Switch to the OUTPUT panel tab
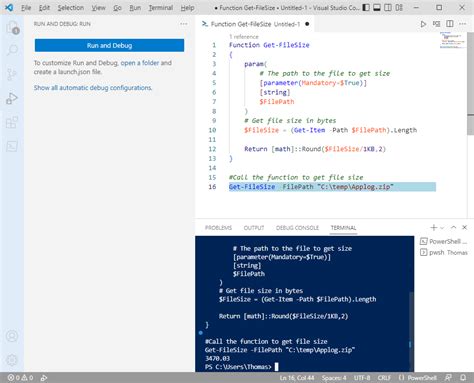Screen dimensions: 474x383 pyautogui.click(x=254, y=228)
